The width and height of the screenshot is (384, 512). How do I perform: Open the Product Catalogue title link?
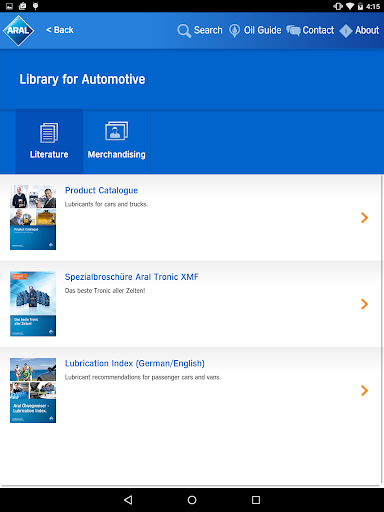101,190
